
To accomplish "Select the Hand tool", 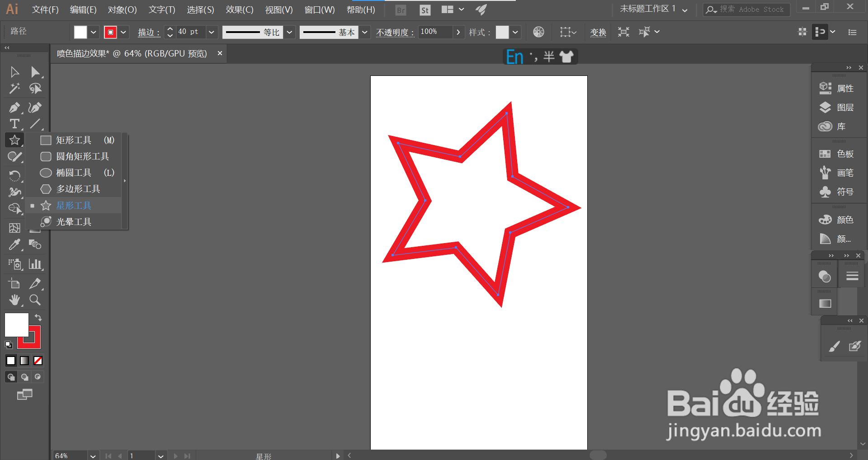I will [x=14, y=300].
